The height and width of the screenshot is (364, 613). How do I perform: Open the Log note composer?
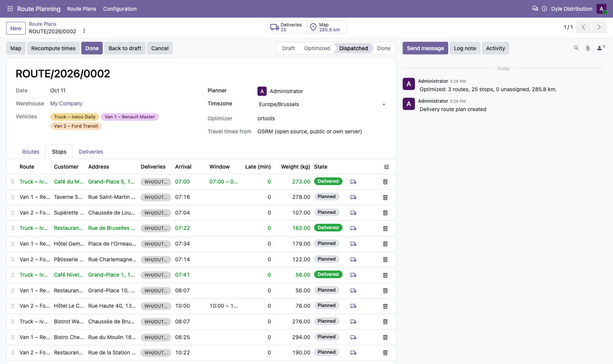(x=465, y=48)
